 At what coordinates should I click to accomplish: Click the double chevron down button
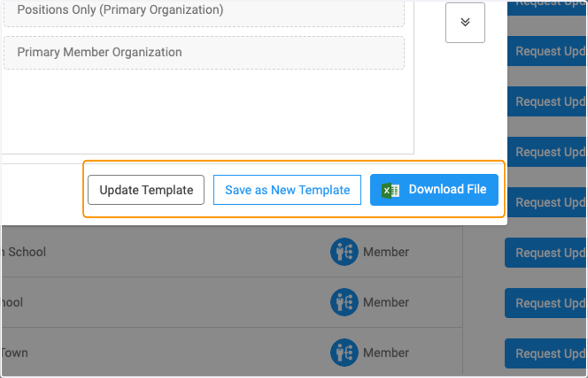(x=465, y=23)
